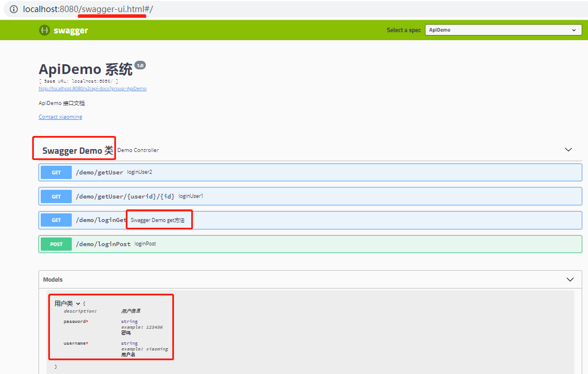Viewport: 588px width, 374px height.
Task: Expand the /demo/loginGet operation path
Action: pos(101,220)
